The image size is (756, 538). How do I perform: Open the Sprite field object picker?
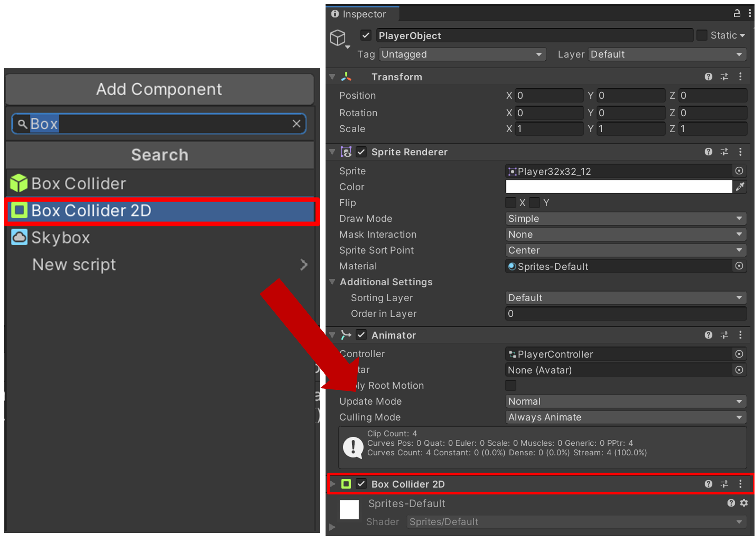[x=739, y=171]
